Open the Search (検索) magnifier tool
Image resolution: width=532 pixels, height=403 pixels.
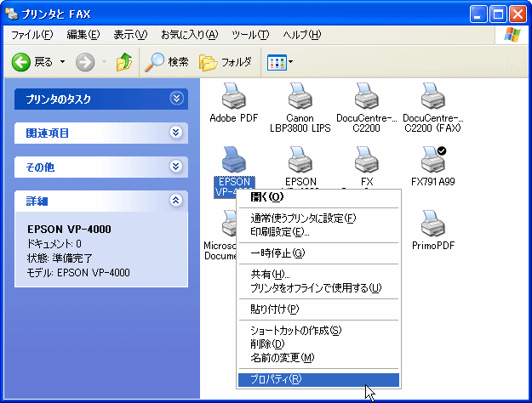(x=166, y=62)
